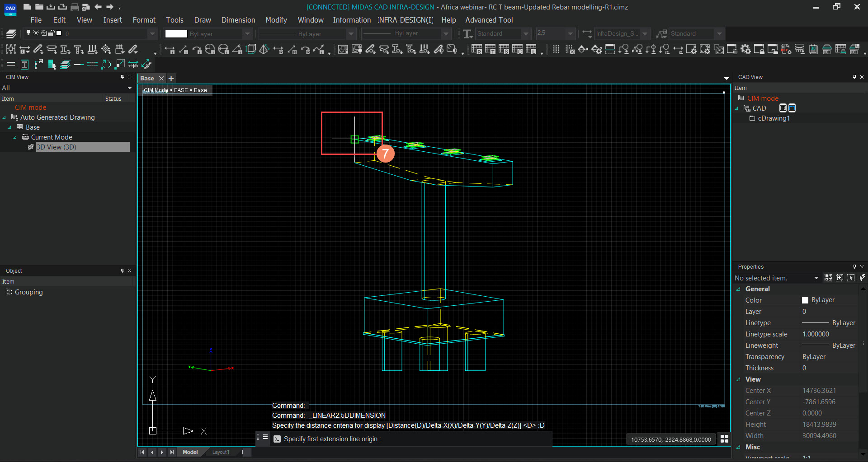Toggle the layer on/off lightbulb icon

(28, 33)
